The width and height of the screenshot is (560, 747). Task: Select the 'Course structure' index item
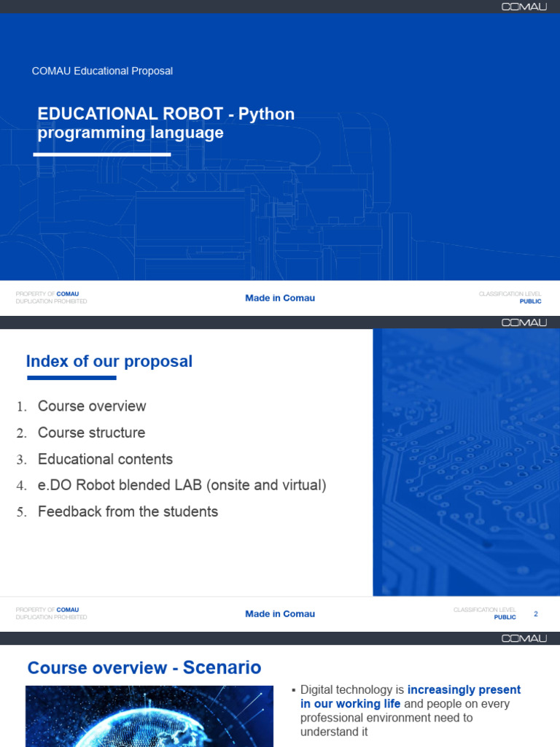[x=91, y=433]
